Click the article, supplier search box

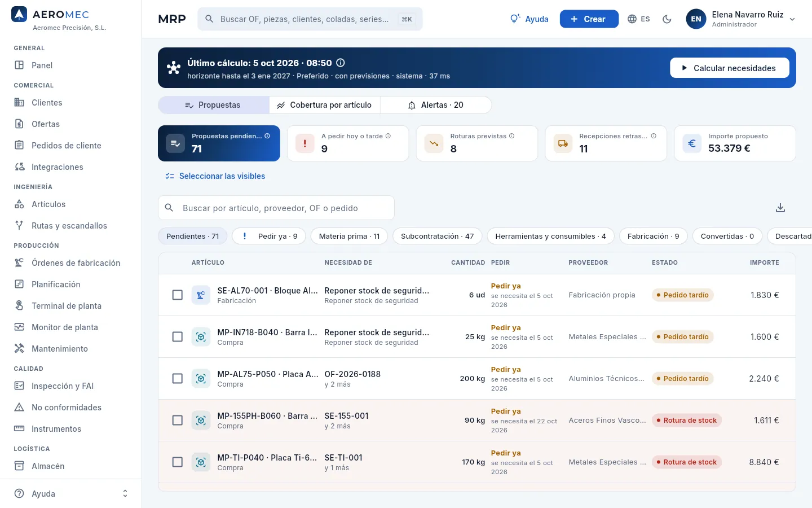click(x=276, y=208)
